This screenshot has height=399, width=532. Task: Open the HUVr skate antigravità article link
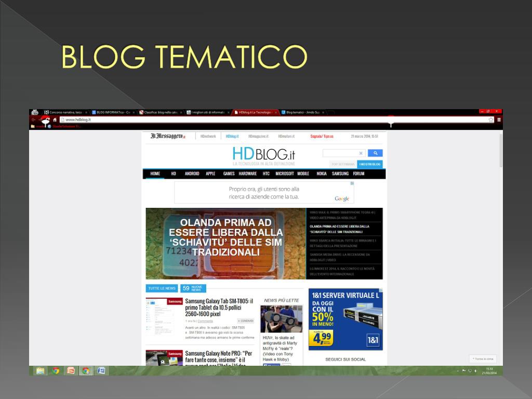click(280, 349)
